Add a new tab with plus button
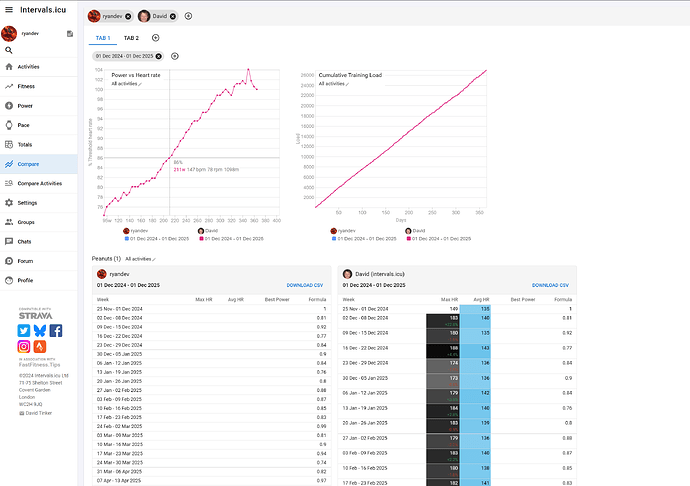 point(155,38)
